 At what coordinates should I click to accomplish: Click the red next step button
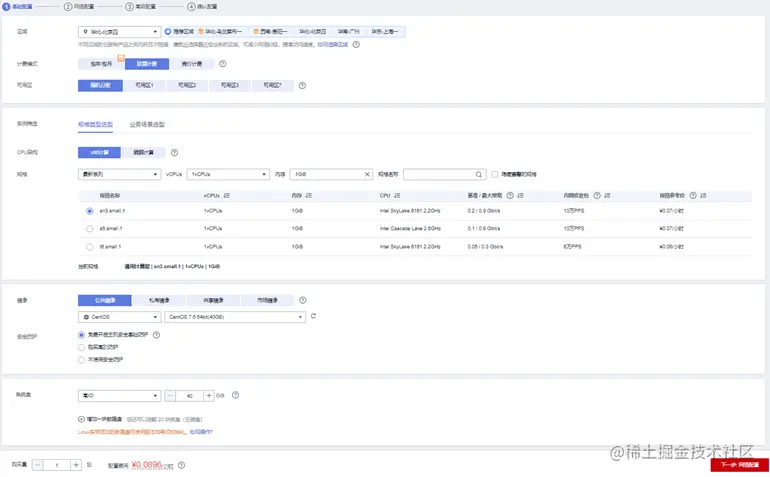(x=740, y=465)
